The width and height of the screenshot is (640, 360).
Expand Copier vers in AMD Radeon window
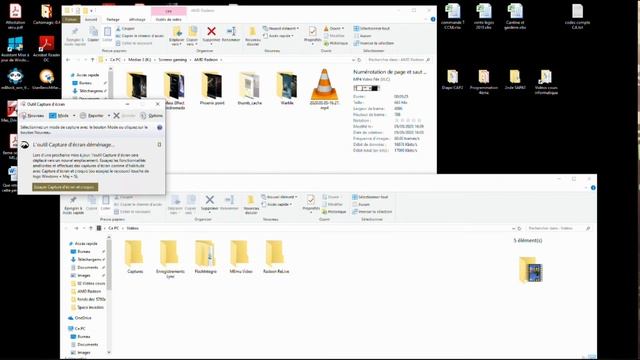coord(192,43)
